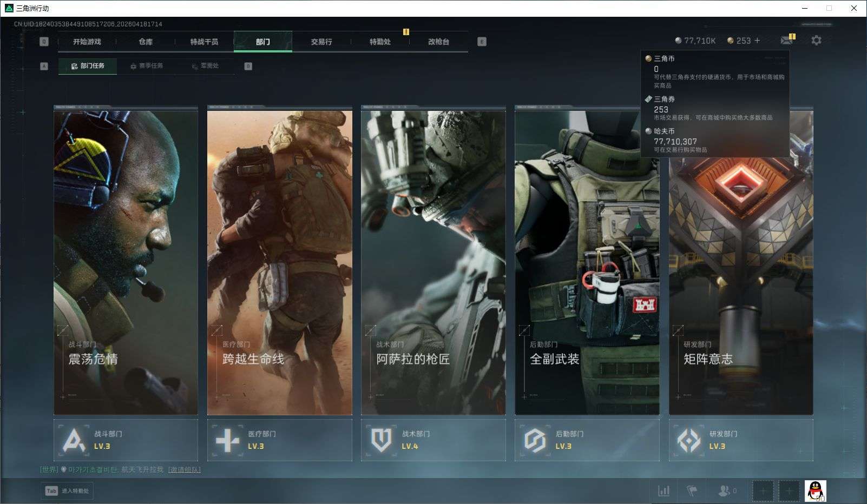This screenshot has height=504, width=867.
Task: Click the 研发部门 LV.3 emblem
Action: click(x=689, y=440)
